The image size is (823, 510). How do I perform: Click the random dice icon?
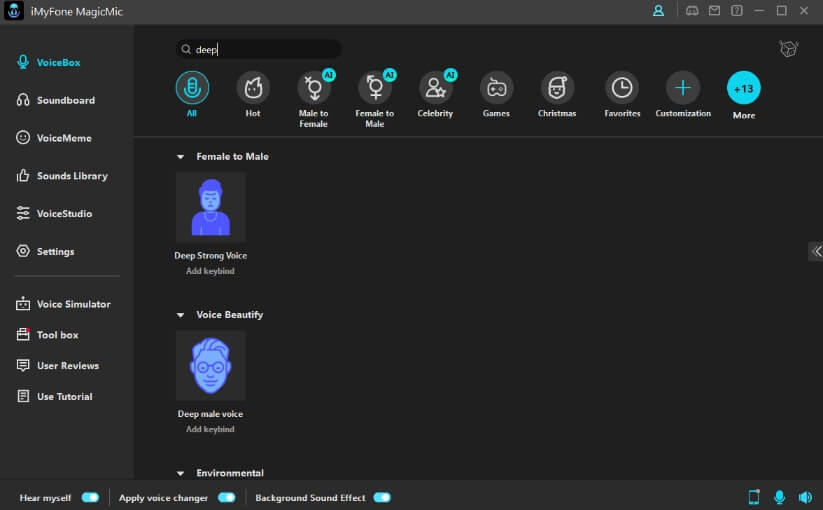pyautogui.click(x=788, y=49)
